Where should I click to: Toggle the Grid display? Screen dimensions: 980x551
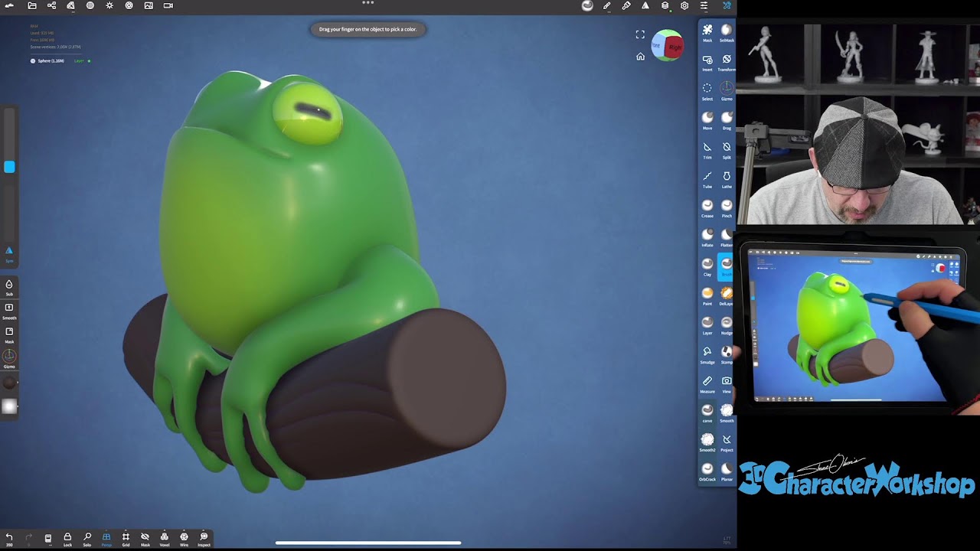coord(126,540)
